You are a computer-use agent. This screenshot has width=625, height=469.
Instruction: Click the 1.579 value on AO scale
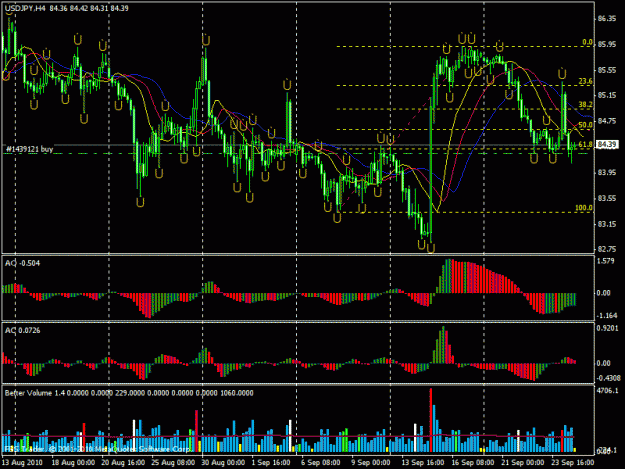click(606, 261)
